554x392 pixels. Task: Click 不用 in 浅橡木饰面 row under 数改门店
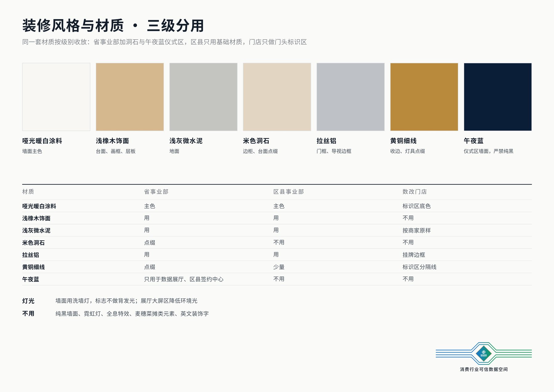(x=408, y=218)
